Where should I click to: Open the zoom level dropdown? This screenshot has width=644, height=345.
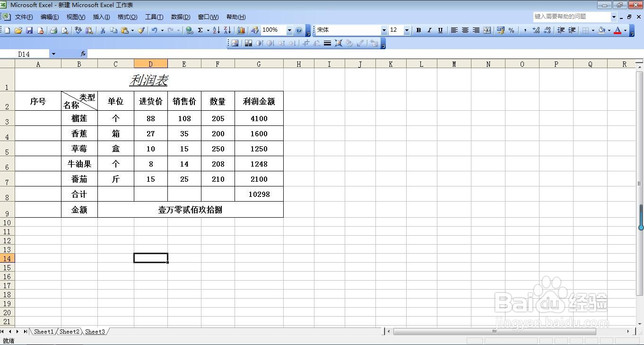point(289,30)
